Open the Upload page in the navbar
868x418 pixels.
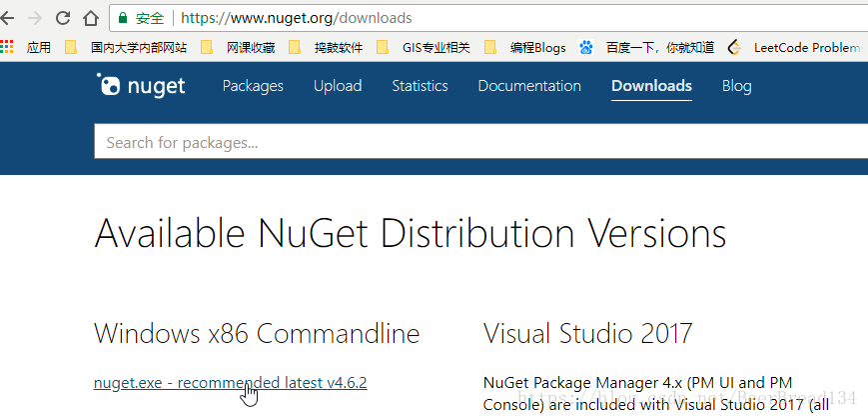(x=338, y=86)
